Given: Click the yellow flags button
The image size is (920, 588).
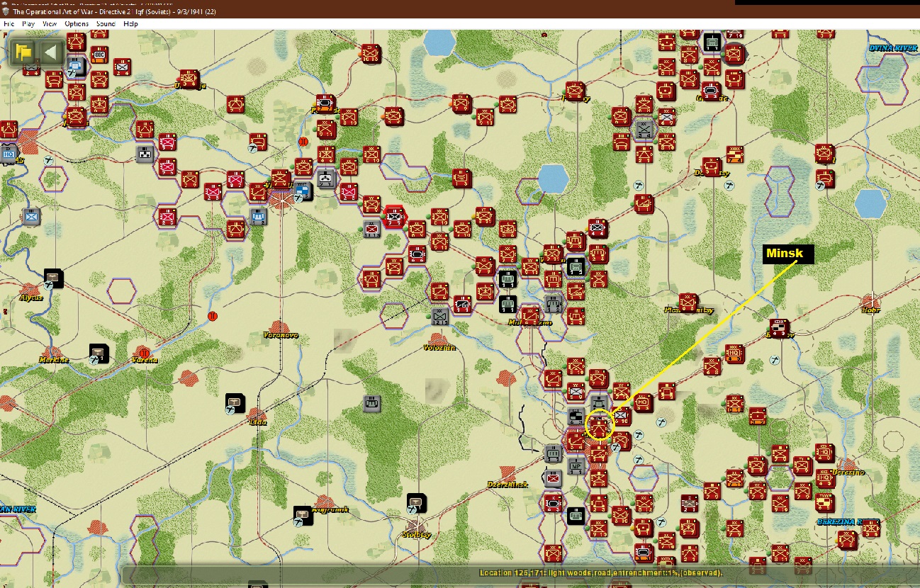Looking at the screenshot, I should coord(23,52).
